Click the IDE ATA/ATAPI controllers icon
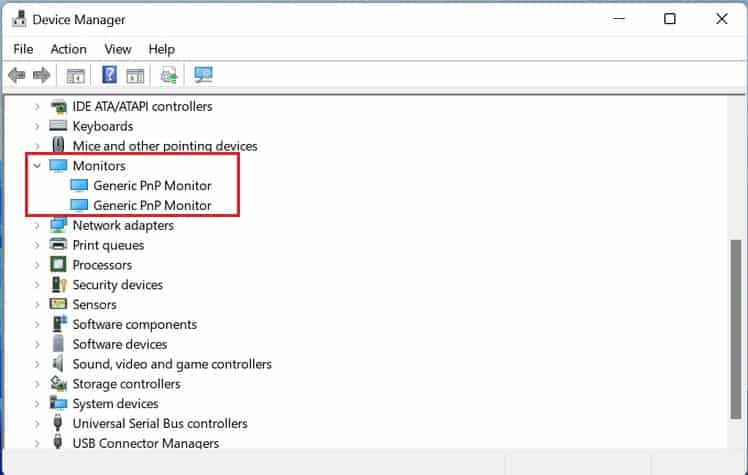 pos(58,106)
